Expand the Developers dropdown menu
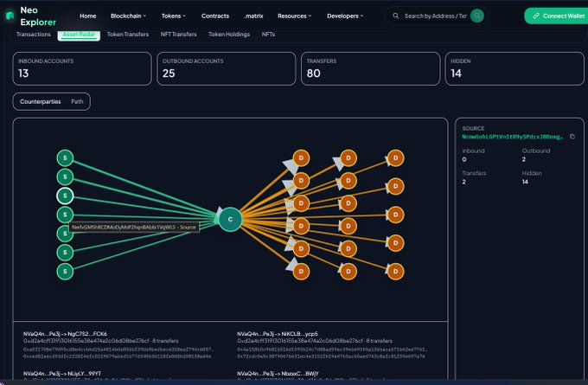 (x=345, y=16)
